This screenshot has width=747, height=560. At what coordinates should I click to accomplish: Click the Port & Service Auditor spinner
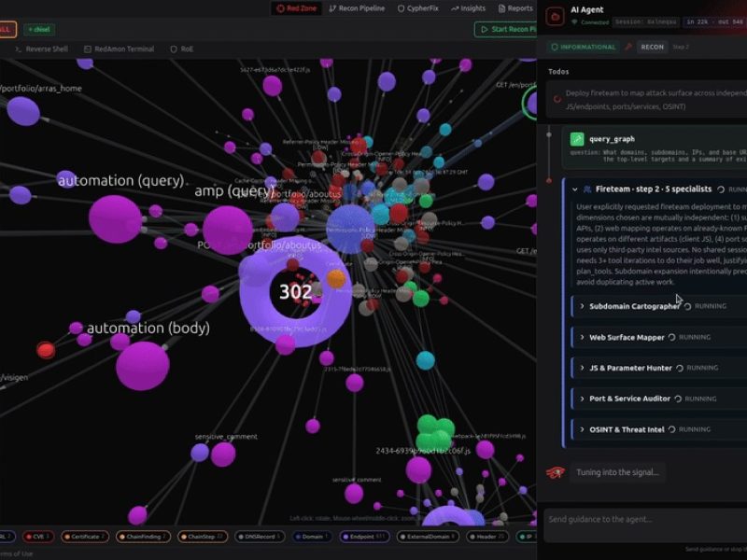click(678, 399)
